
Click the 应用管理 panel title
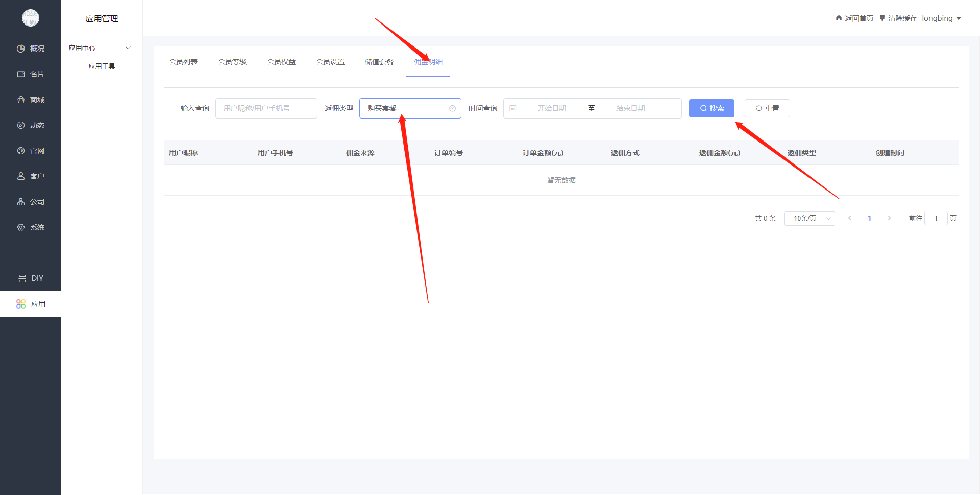click(x=102, y=18)
